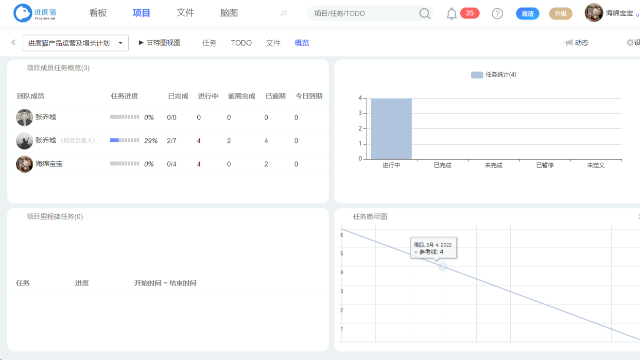Click the 进行中 bar in the bar chart

(391, 129)
